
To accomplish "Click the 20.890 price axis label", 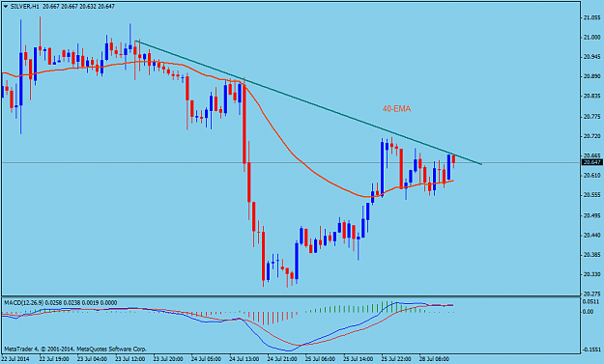I will pyautogui.click(x=591, y=76).
